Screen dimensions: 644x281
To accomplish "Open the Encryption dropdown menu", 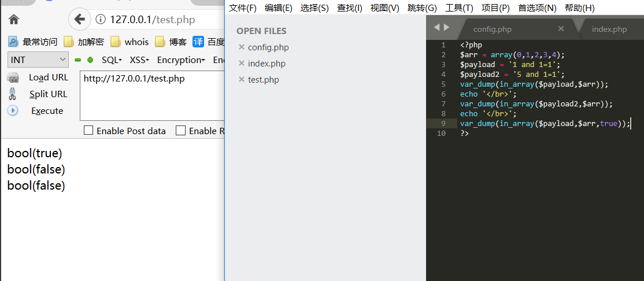I will 181,60.
